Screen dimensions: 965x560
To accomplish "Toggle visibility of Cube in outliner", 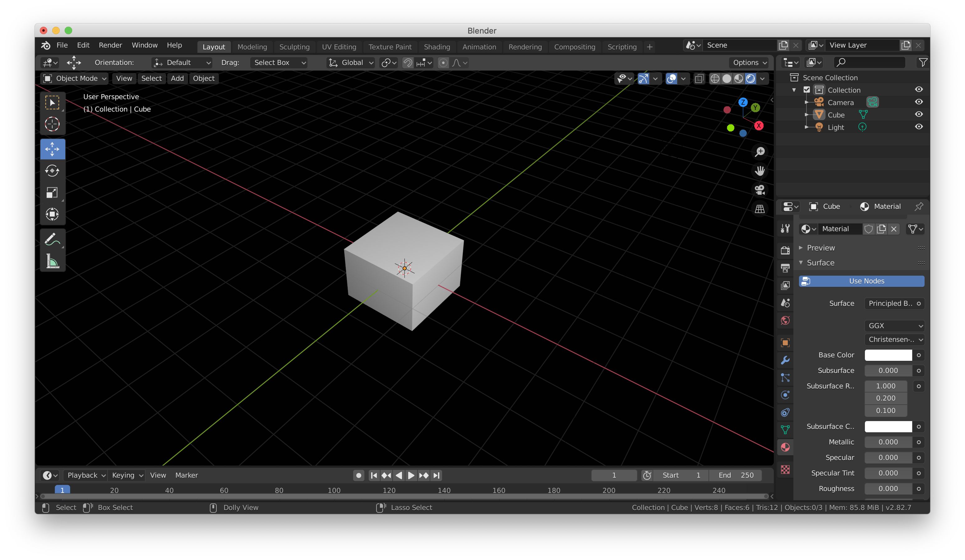I will click(x=919, y=114).
